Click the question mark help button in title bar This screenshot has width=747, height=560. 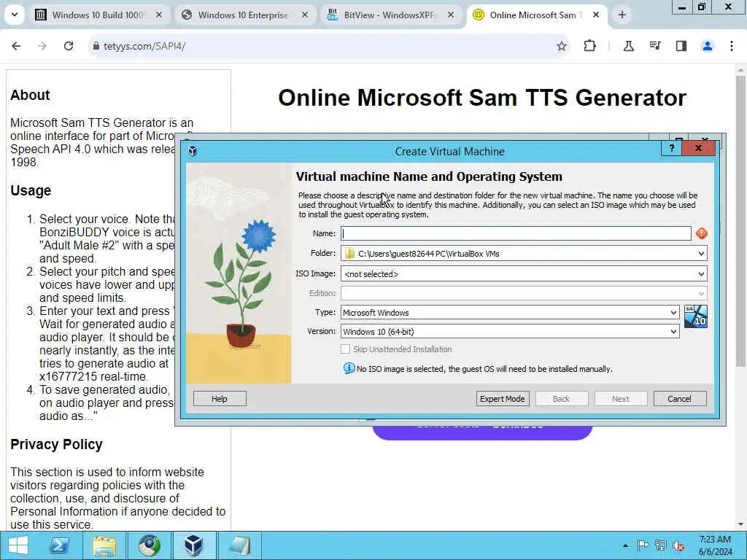click(672, 148)
